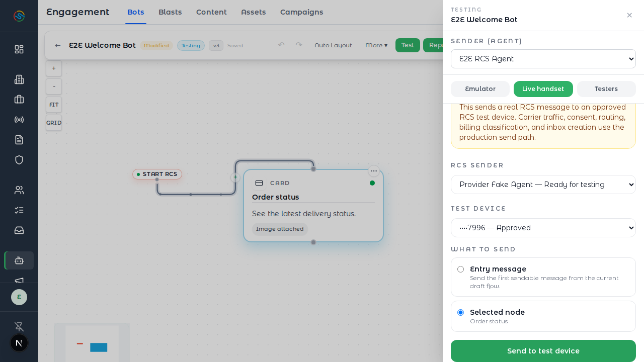Toggle the canvas GRID button
The image size is (644, 362).
point(54,123)
